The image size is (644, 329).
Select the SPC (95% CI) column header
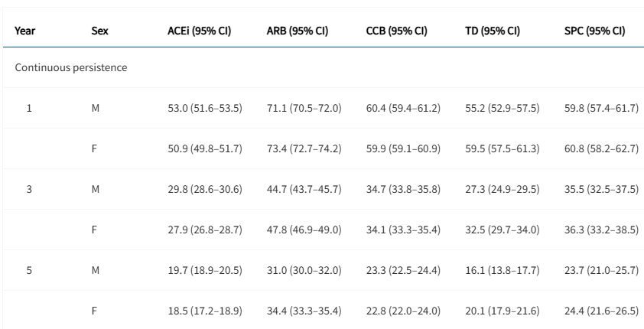click(x=594, y=31)
